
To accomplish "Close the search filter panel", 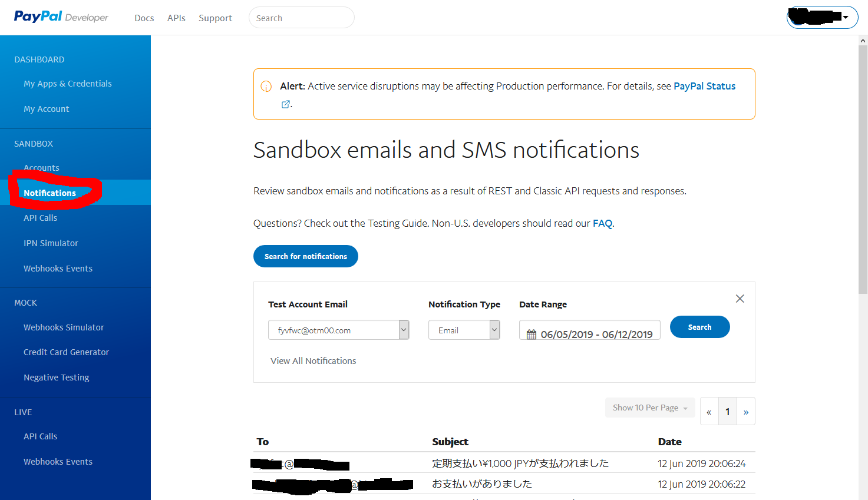I will tap(740, 299).
